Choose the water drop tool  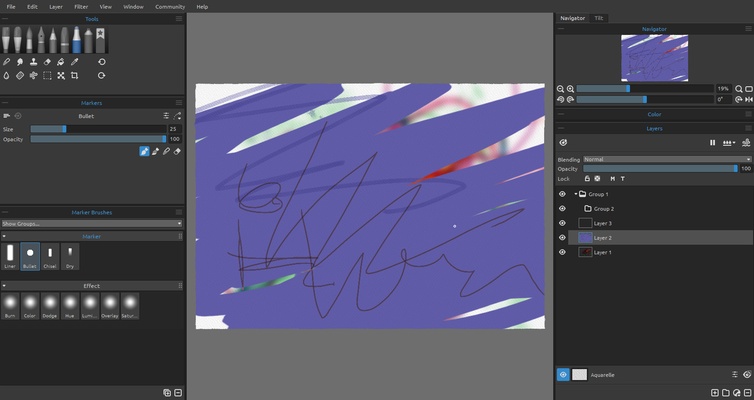click(6, 75)
